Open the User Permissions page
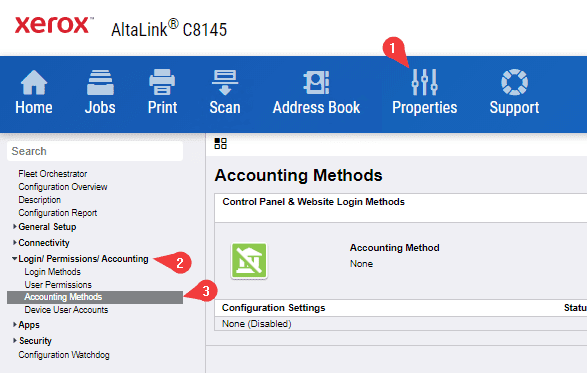 click(x=58, y=285)
